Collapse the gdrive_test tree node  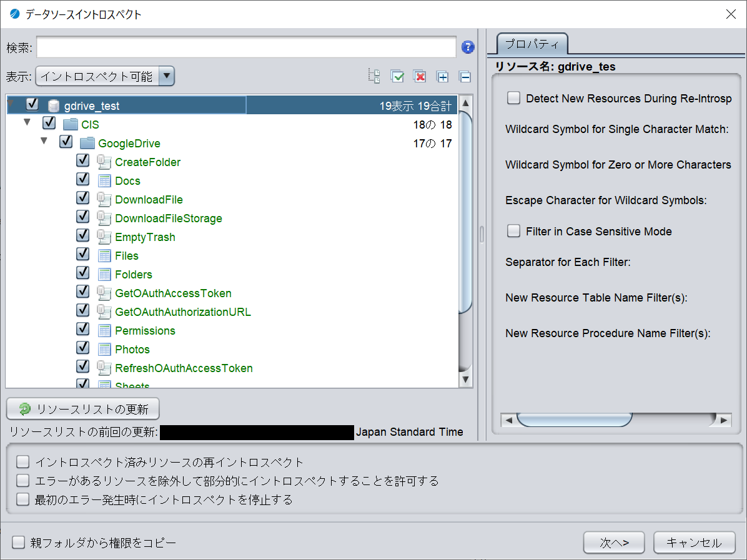tap(11, 104)
